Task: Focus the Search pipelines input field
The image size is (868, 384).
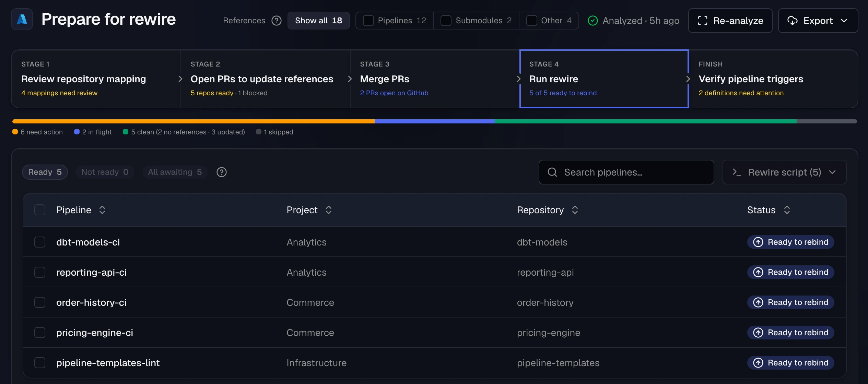Action: coord(626,172)
